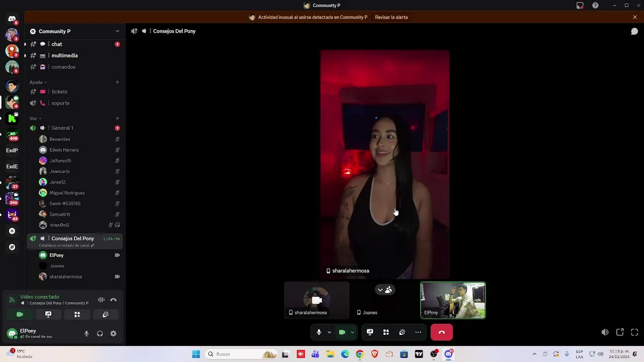Expand the Community P server menu
Screen dimensions: 644x362
coord(117,31)
